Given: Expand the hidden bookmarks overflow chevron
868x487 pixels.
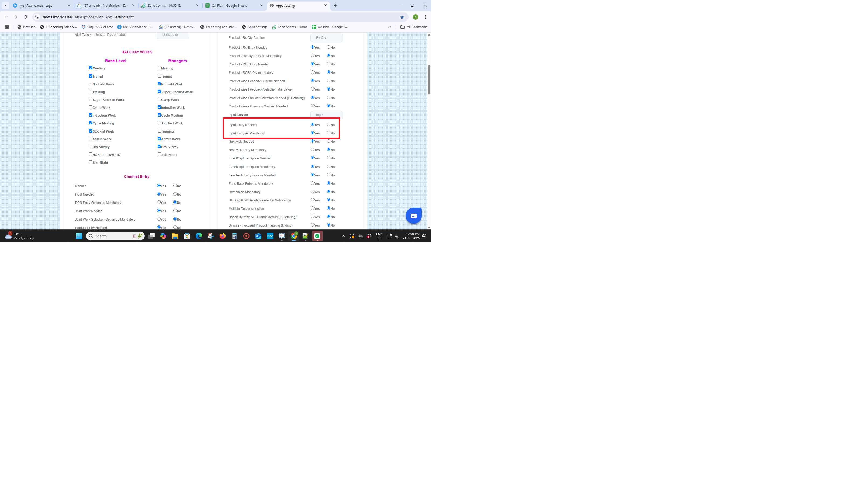Looking at the screenshot, I should (x=389, y=27).
